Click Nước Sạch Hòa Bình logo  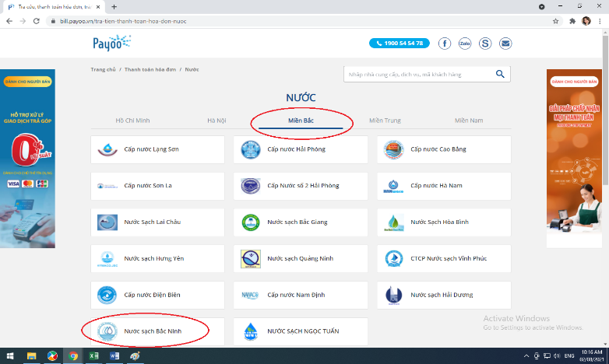[393, 222]
